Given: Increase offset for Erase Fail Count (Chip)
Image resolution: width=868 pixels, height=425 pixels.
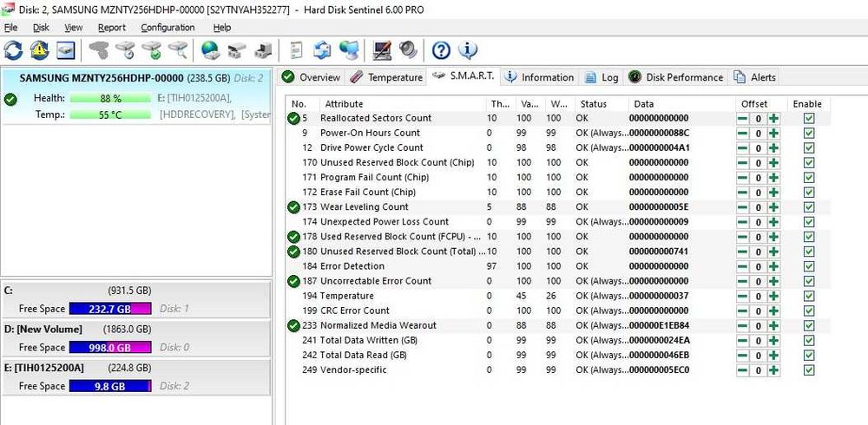Looking at the screenshot, I should [x=774, y=192].
